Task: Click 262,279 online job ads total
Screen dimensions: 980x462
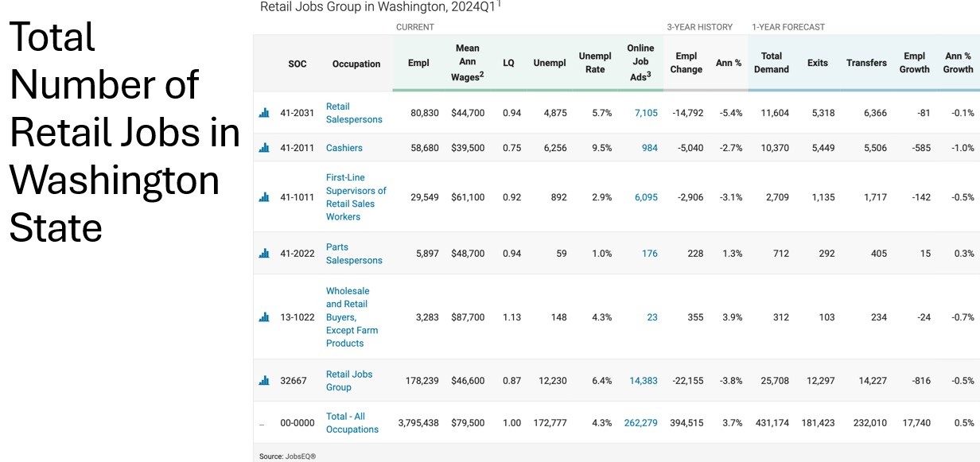Action: (x=641, y=423)
